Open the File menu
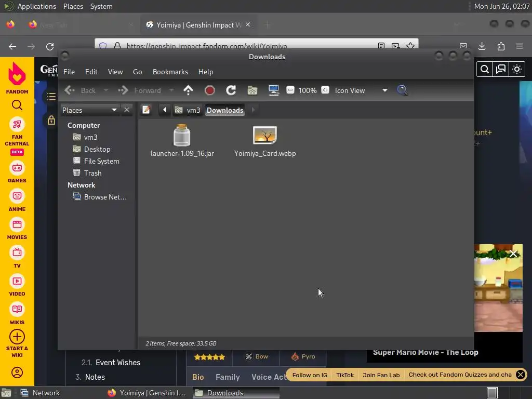The width and height of the screenshot is (532, 399). [x=69, y=72]
